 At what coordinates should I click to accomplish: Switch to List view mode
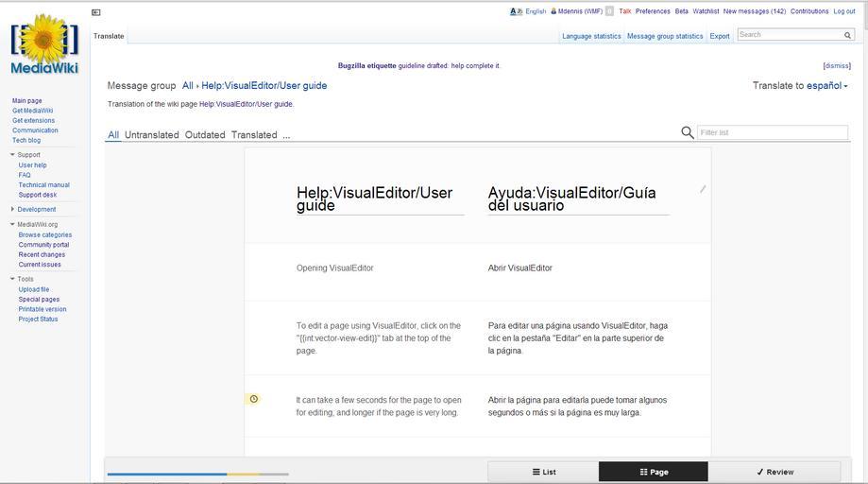pyautogui.click(x=543, y=472)
